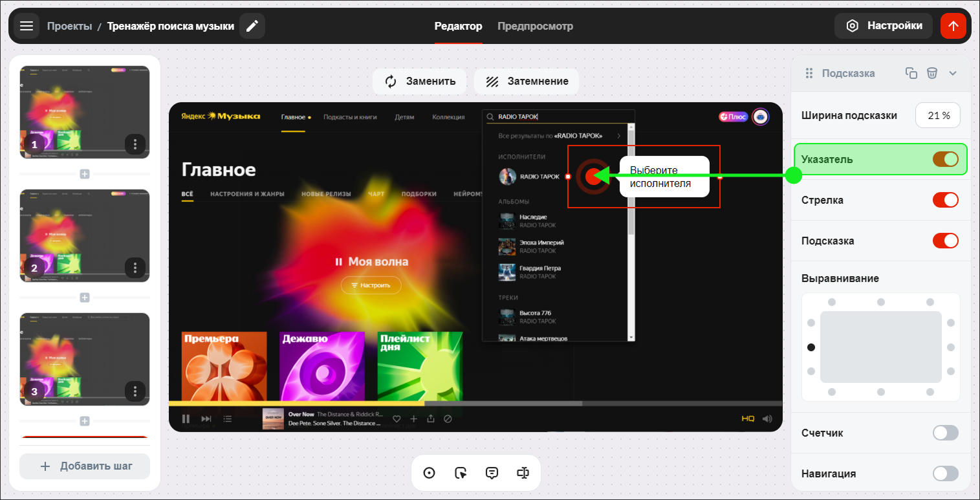The image size is (980, 500).
Task: Open the Настройки settings button
Action: point(884,26)
